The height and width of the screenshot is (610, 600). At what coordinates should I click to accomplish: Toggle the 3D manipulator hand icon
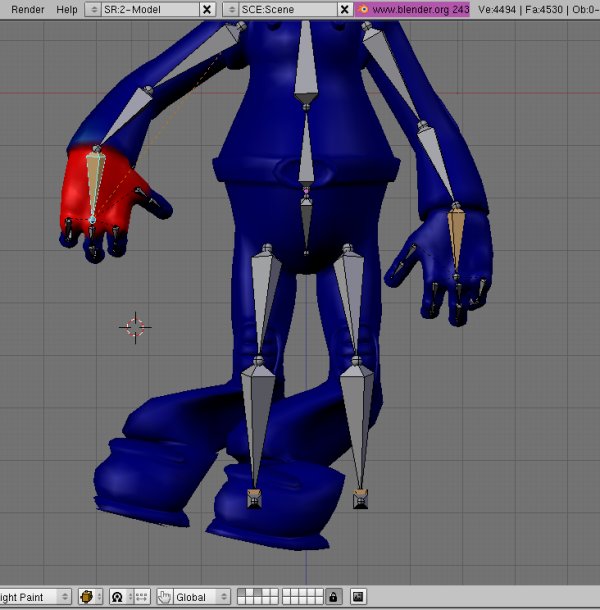[x=164, y=597]
